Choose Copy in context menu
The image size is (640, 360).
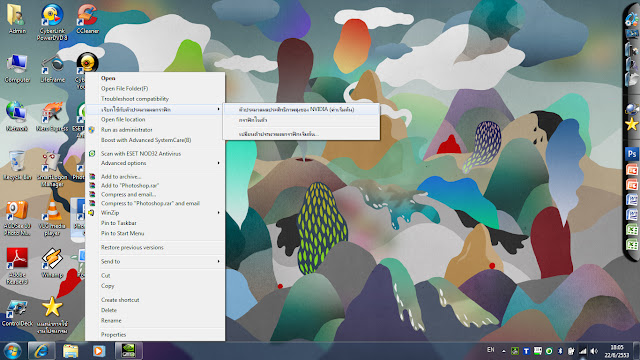[x=155, y=286]
